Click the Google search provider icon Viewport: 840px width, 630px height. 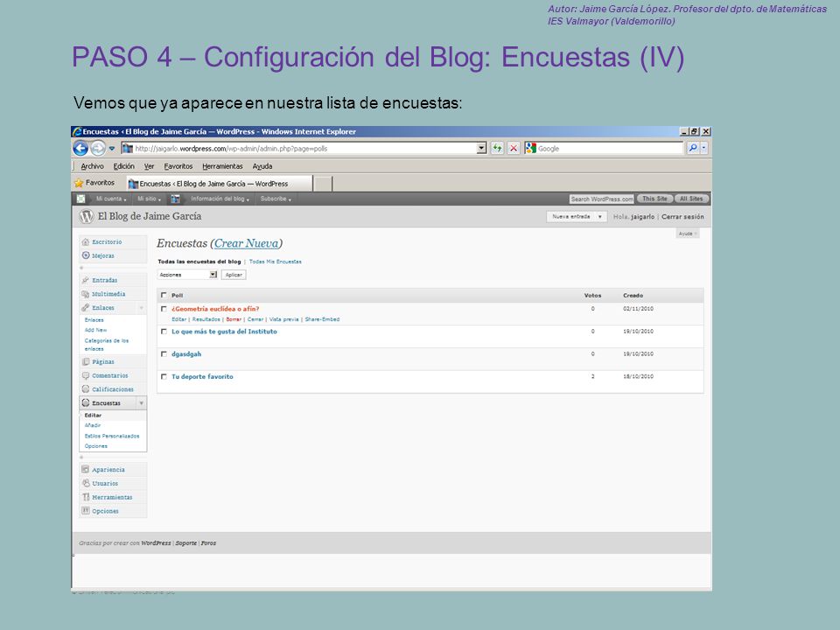coord(531,149)
